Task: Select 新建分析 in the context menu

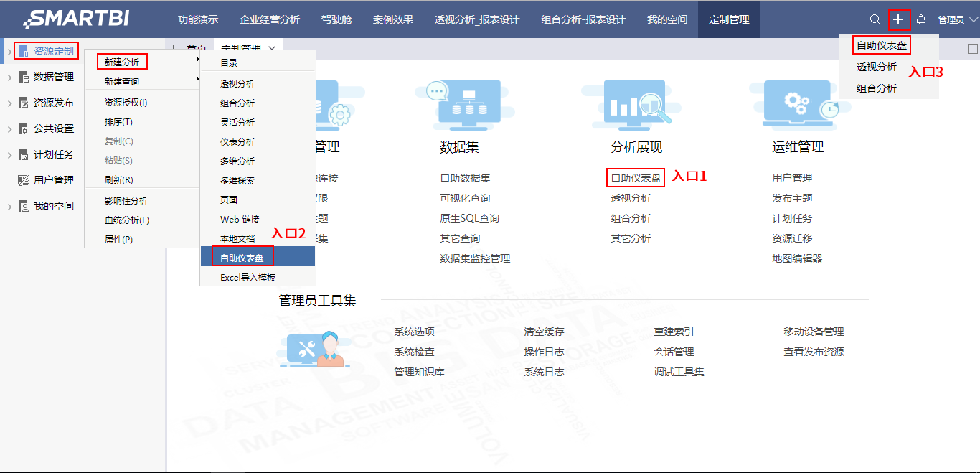Action: point(122,62)
